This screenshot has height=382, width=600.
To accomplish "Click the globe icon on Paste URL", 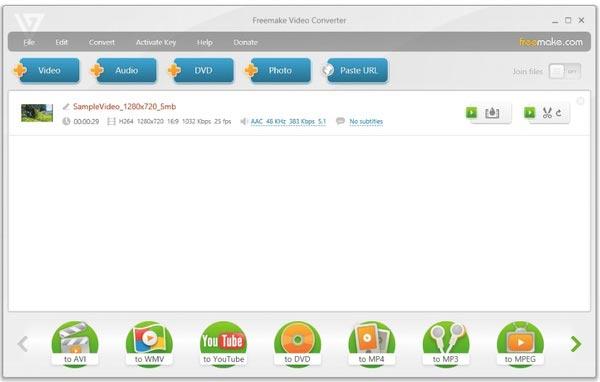I will [328, 70].
